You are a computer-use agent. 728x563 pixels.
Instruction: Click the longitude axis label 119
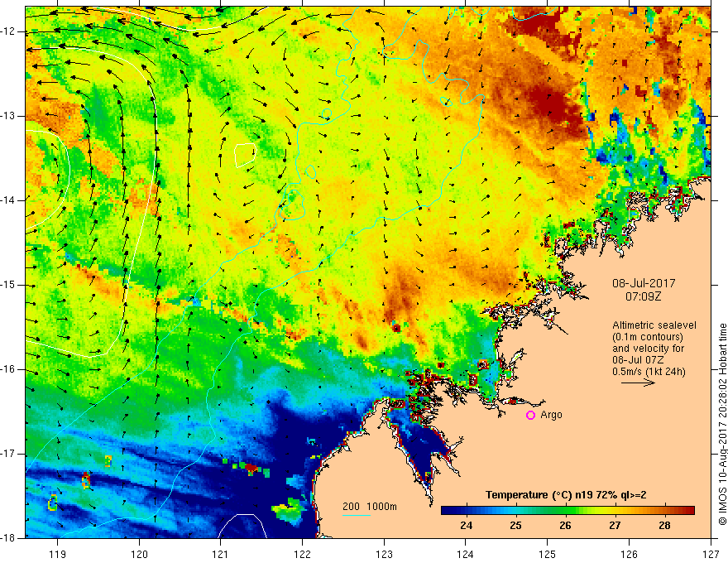click(x=58, y=554)
